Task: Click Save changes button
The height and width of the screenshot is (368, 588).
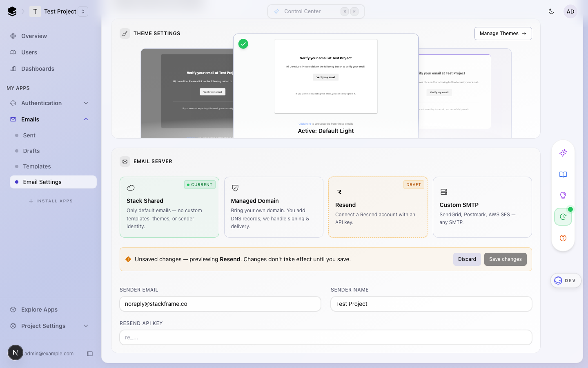Action: 506,259
